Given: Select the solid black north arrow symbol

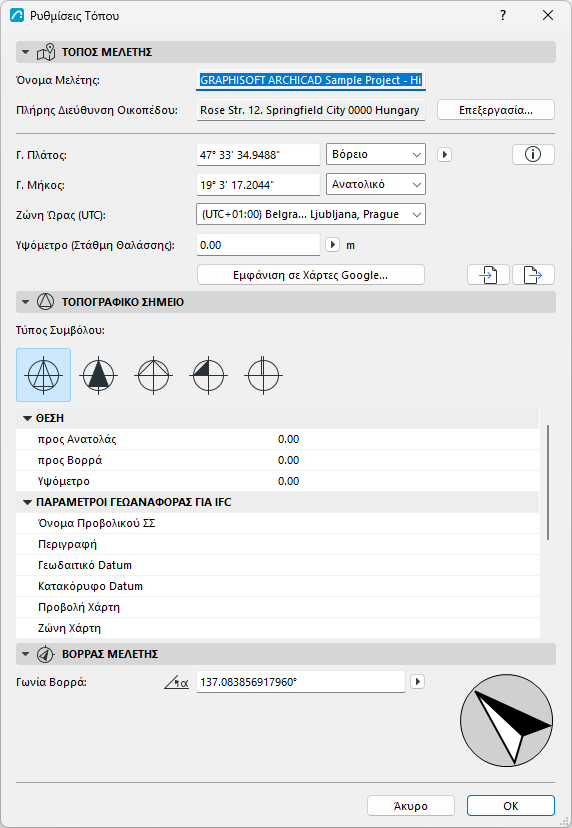Looking at the screenshot, I should click(x=98, y=375).
